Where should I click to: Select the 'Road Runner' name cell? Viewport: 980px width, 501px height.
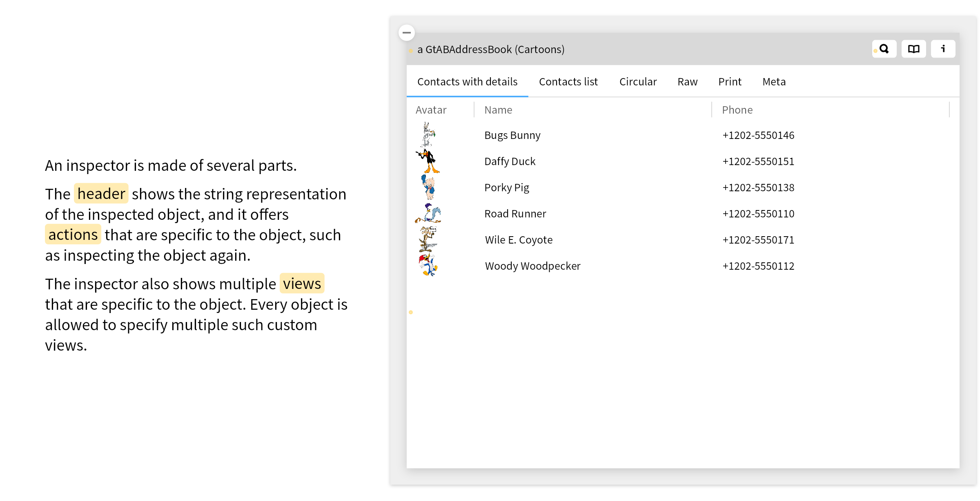515,214
